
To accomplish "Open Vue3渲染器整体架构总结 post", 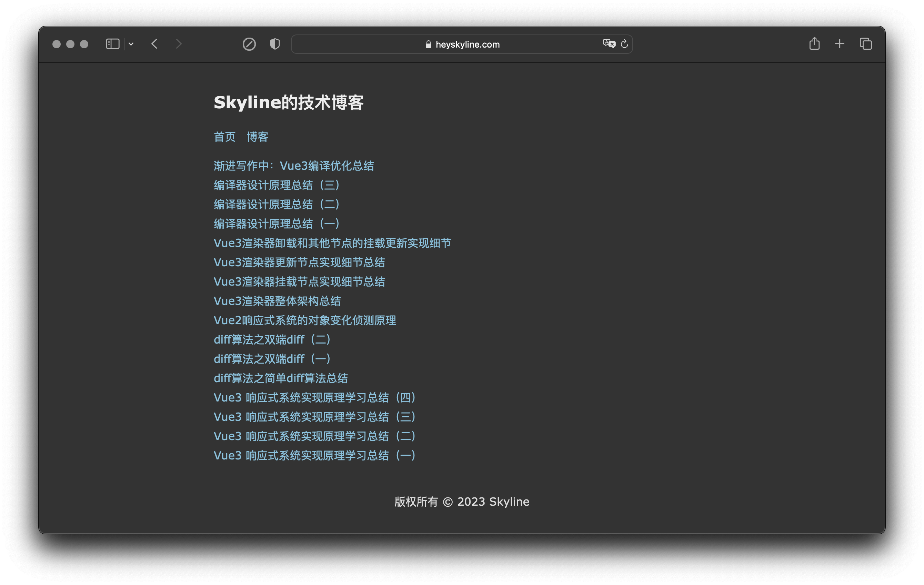I will coord(278,301).
